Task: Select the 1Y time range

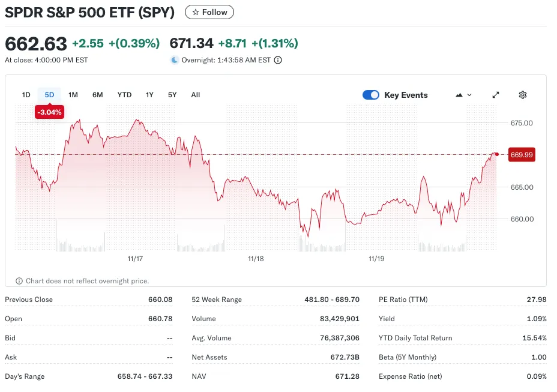Action: pyautogui.click(x=149, y=95)
